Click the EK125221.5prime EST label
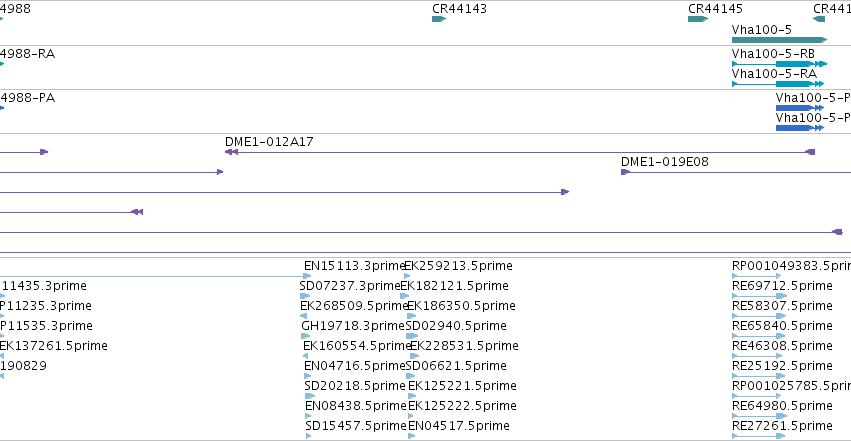Image resolution: width=851 pixels, height=441 pixels. pyautogui.click(x=462, y=386)
